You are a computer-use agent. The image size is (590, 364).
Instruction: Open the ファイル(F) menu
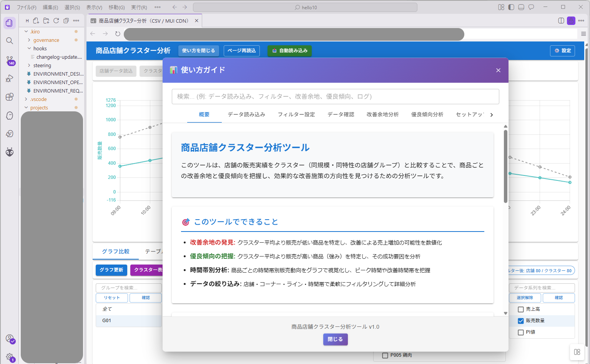(26, 7)
